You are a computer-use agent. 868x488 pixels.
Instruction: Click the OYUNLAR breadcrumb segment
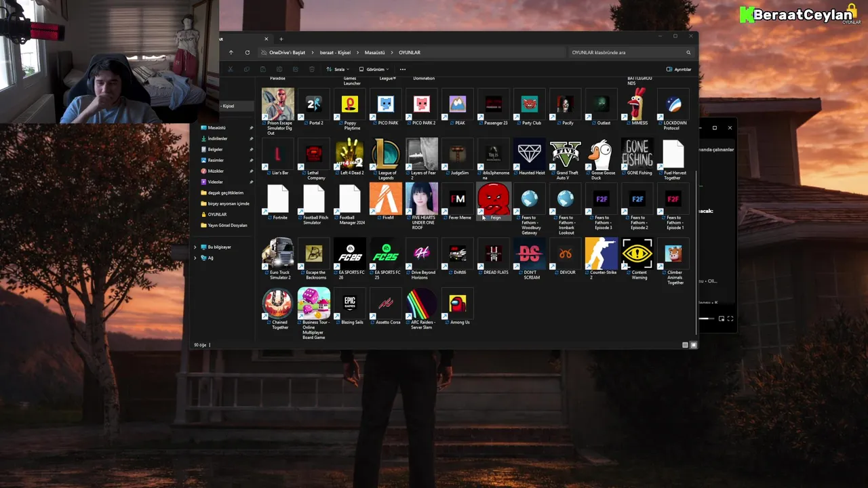click(409, 52)
